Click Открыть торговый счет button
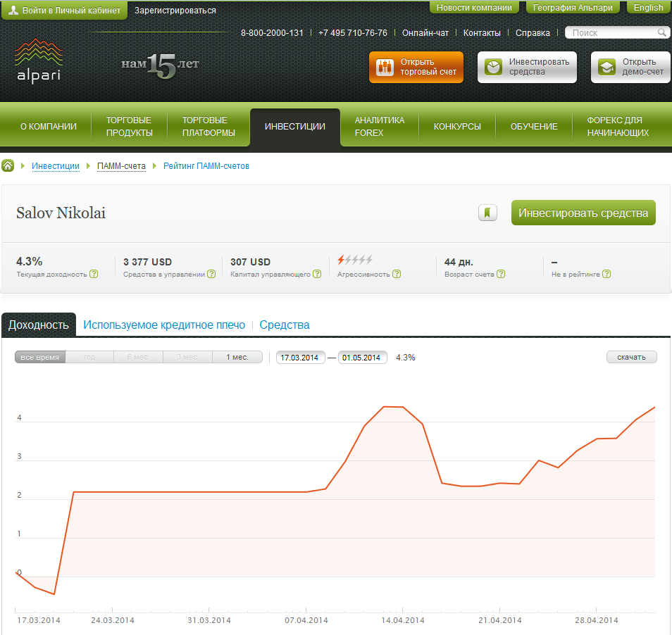Screen dimensions: 672x635 [416, 67]
